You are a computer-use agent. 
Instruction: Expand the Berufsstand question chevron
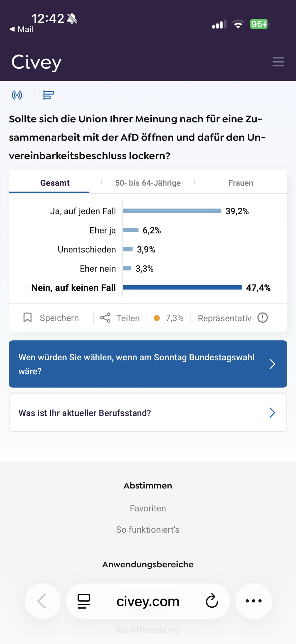pyautogui.click(x=272, y=413)
